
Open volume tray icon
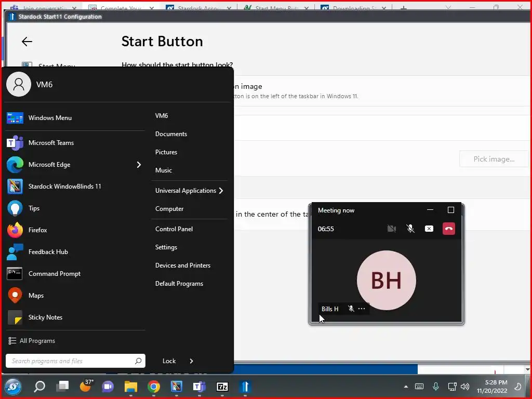[465, 387]
